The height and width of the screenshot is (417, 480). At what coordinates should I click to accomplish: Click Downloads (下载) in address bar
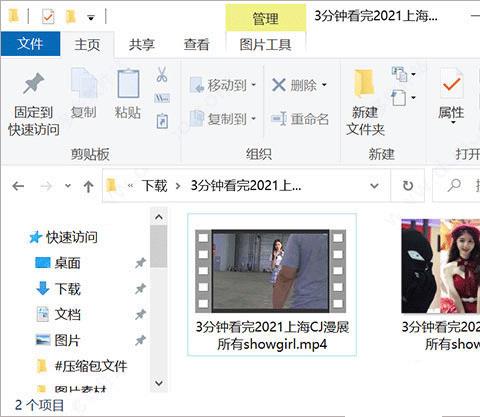[x=154, y=186]
